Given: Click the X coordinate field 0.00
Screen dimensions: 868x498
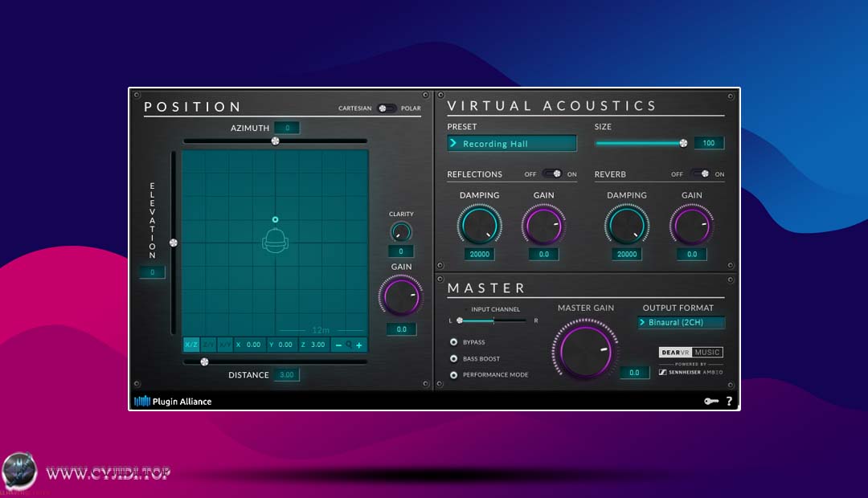Looking at the screenshot, I should click(249, 345).
